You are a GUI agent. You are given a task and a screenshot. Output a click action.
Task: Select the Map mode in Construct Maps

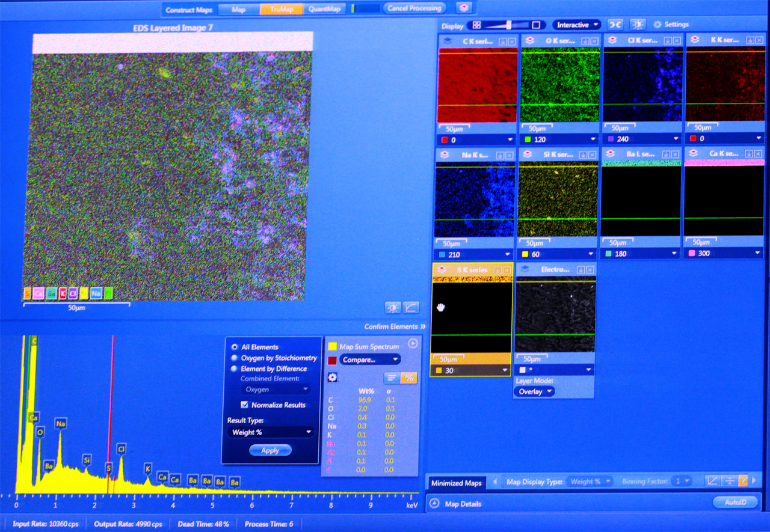[238, 9]
